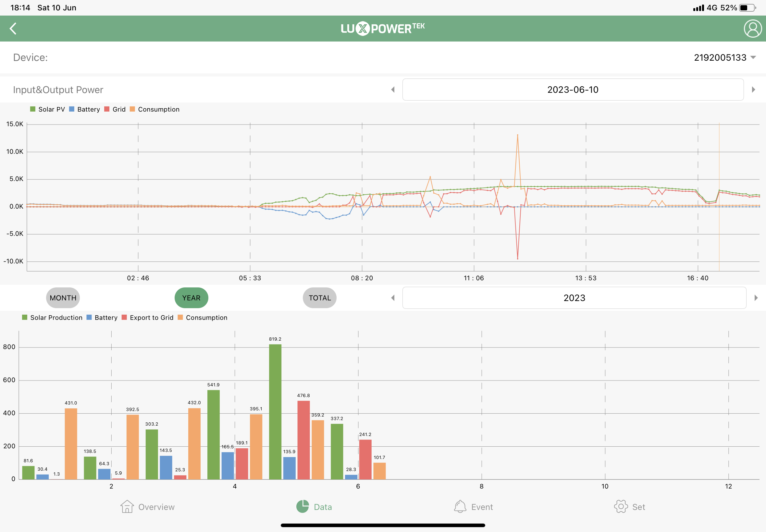Switch to the TOTAL view
This screenshot has height=532, width=766.
[x=319, y=298]
